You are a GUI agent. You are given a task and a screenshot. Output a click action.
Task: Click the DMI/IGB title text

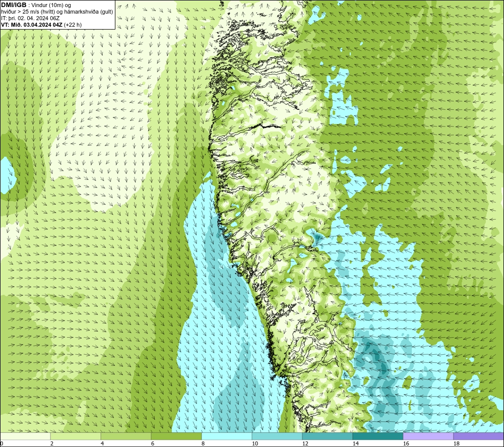click(14, 5)
